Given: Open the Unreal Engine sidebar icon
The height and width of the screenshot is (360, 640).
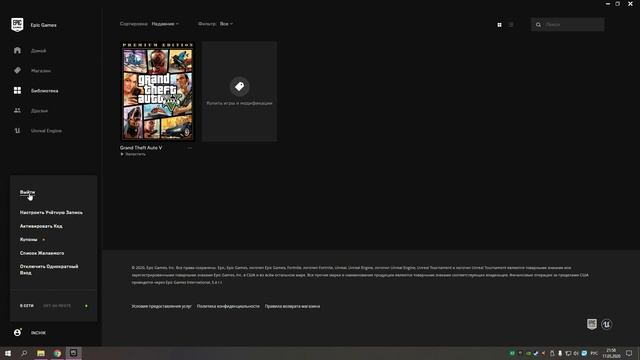Looking at the screenshot, I should coord(17,131).
